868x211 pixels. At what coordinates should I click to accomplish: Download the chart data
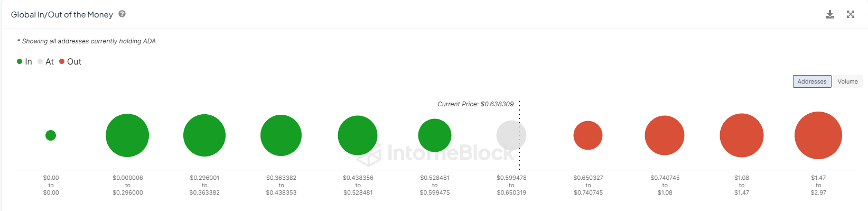pyautogui.click(x=830, y=14)
